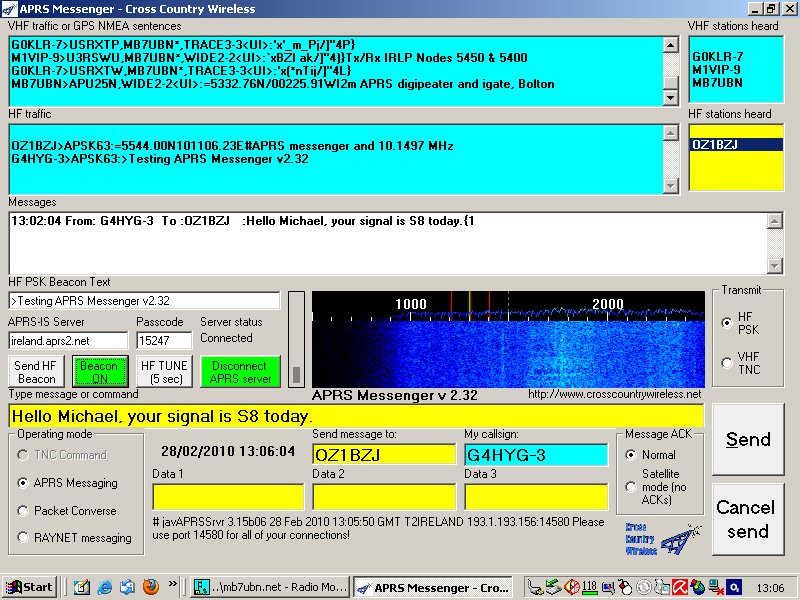
Task: Click the dark blue square tray icon
Action: 734,587
